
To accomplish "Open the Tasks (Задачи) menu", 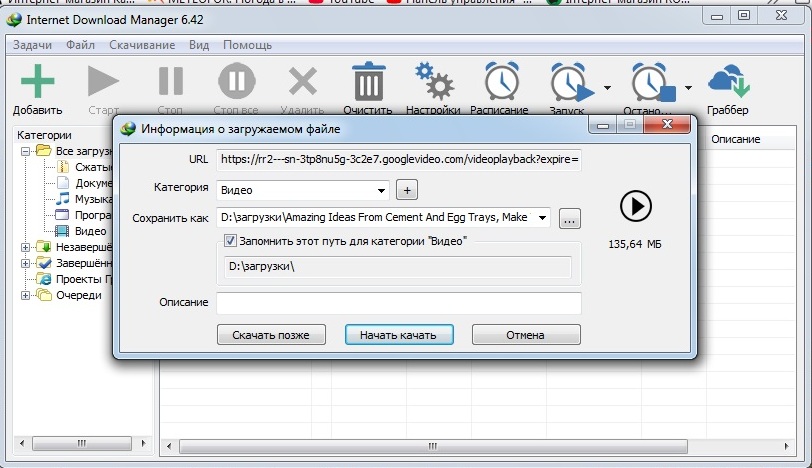I will [32, 45].
